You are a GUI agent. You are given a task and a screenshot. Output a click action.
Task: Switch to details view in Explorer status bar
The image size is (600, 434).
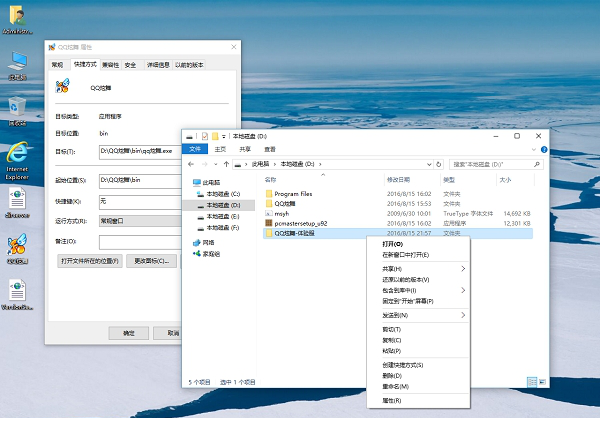click(x=532, y=382)
